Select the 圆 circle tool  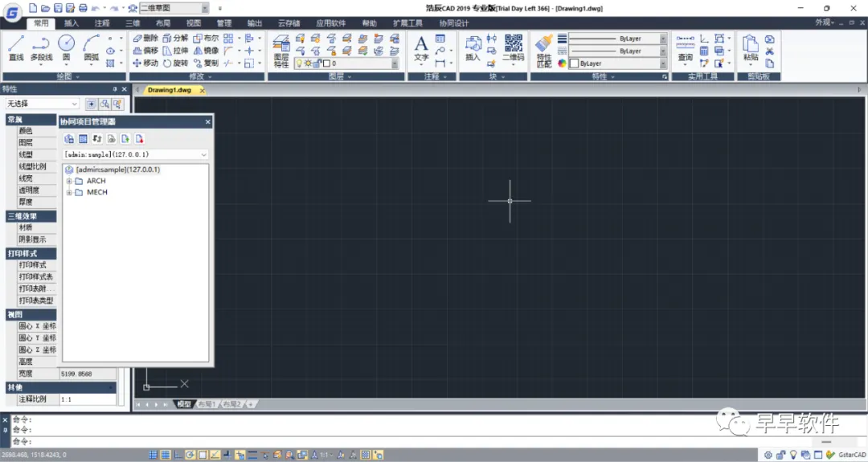coord(67,48)
